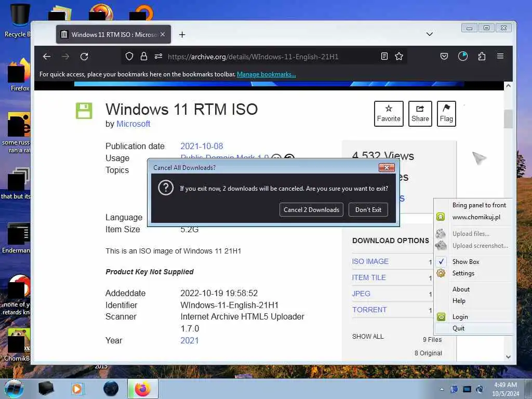Show hidden tray icons arrow

click(x=442, y=389)
